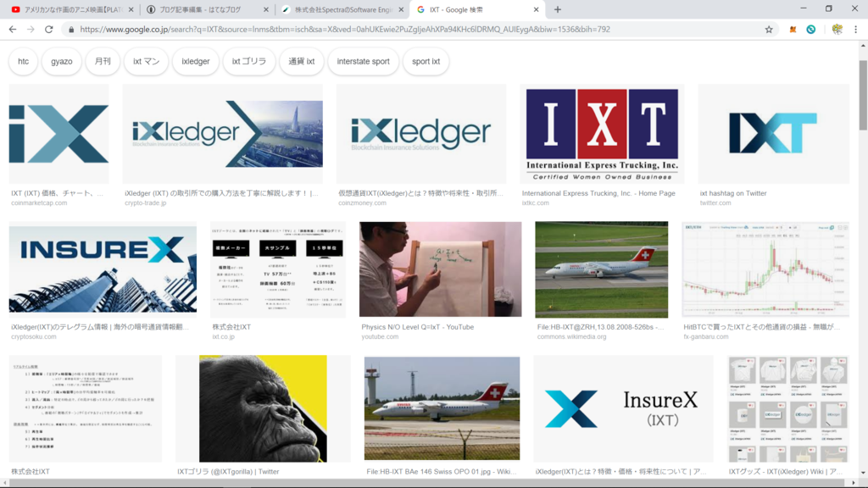Viewport: 868px width, 488px height.
Task: Close the はてなブログ tab
Action: 265,9
